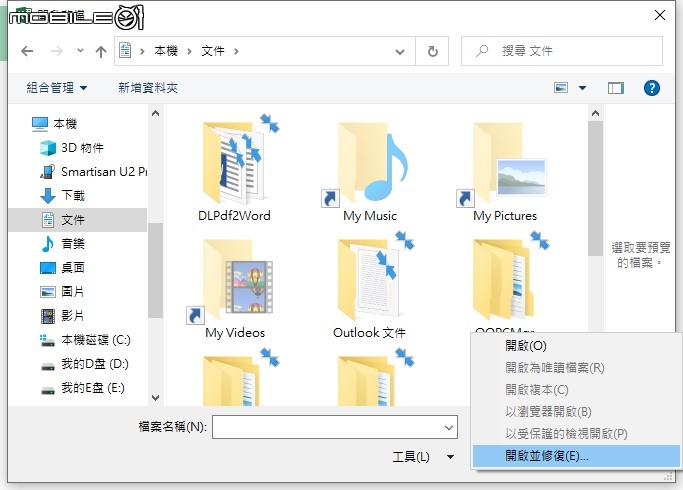Viewport: 683px width, 490px height.
Task: Expand the chevron after 本機 in the path
Action: (189, 51)
